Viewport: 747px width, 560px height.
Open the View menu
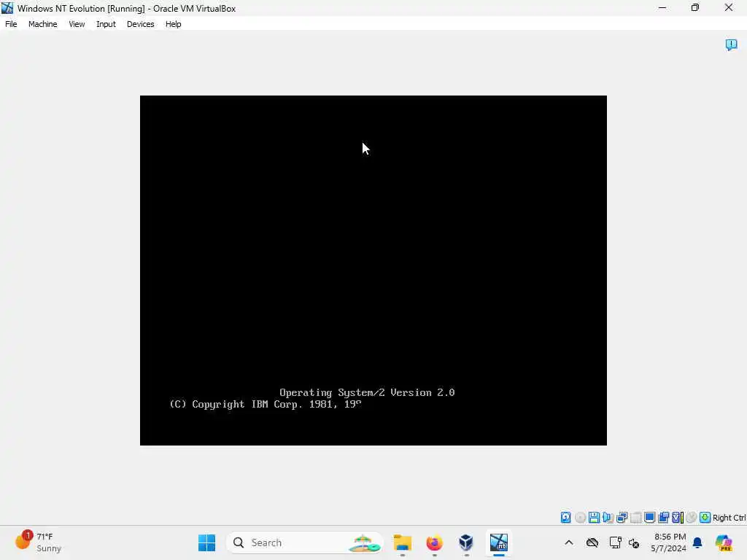coord(77,24)
